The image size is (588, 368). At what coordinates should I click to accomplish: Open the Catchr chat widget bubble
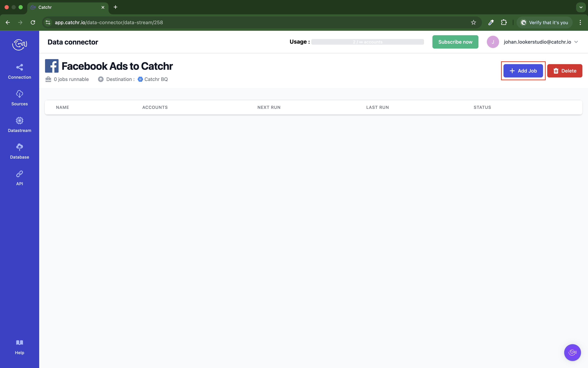[x=572, y=352]
